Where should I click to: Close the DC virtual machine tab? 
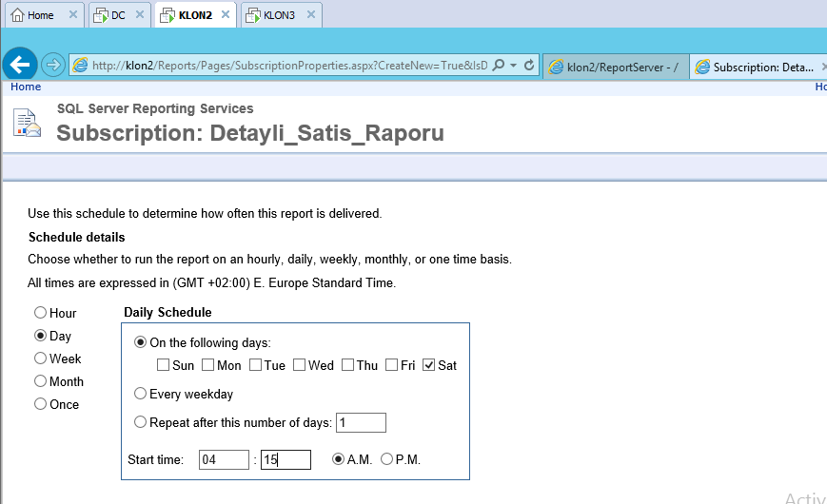coord(140,15)
